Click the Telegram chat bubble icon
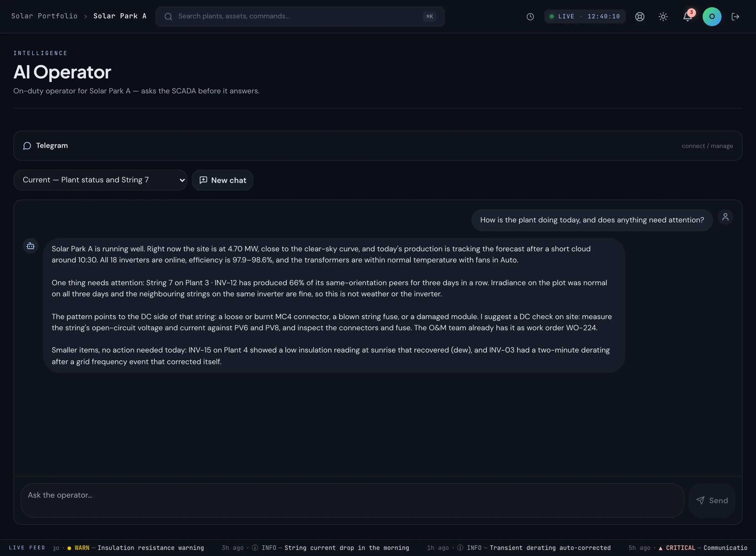 [27, 146]
